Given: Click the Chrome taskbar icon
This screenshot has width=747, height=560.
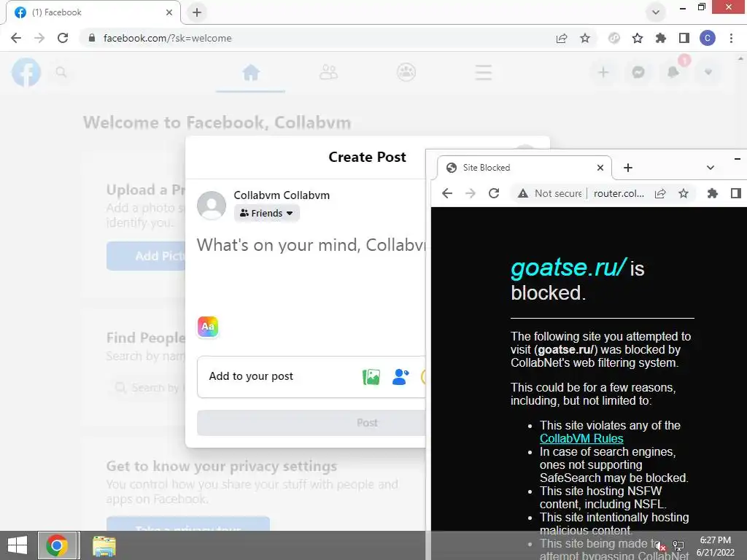Looking at the screenshot, I should pos(57,545).
